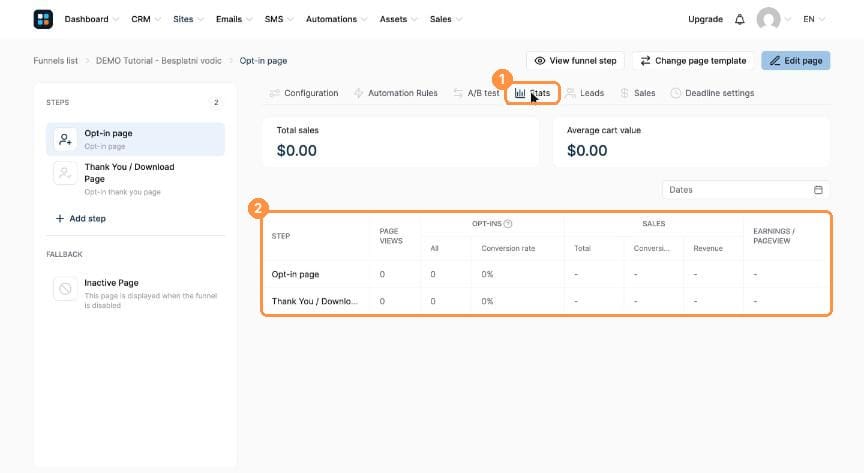Click the calendar icon in Dates field

pyautogui.click(x=818, y=190)
